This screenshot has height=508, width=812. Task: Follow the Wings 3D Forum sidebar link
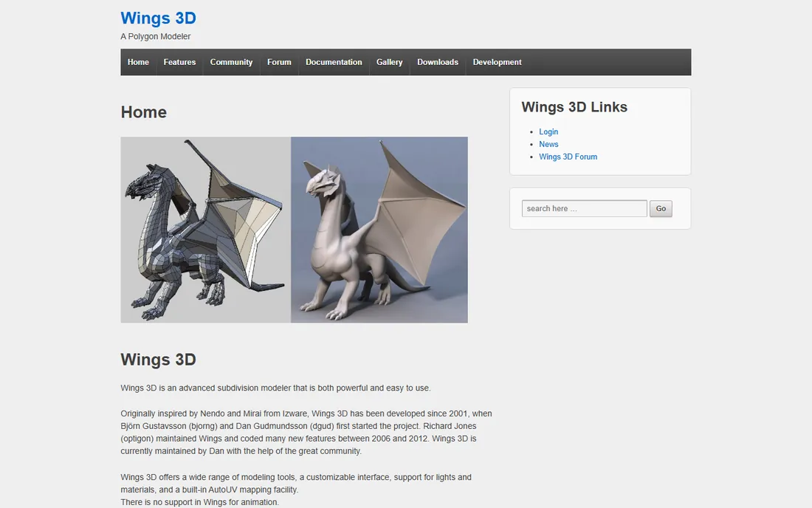pyautogui.click(x=568, y=157)
